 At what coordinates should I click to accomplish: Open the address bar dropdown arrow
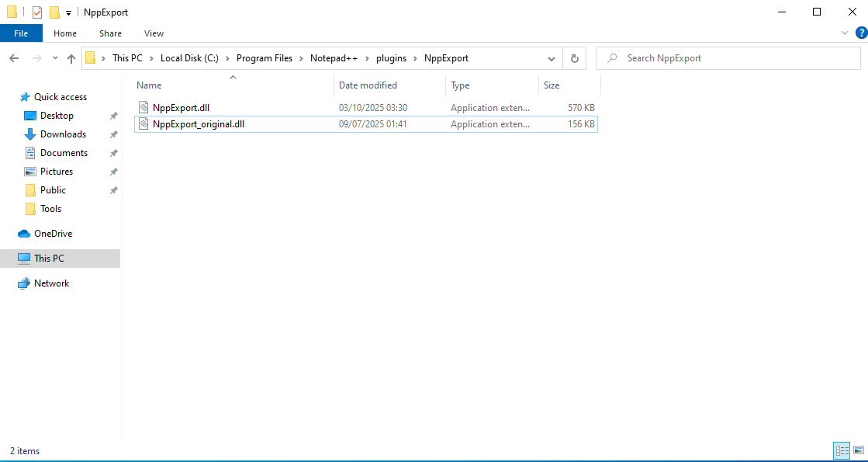tap(551, 57)
